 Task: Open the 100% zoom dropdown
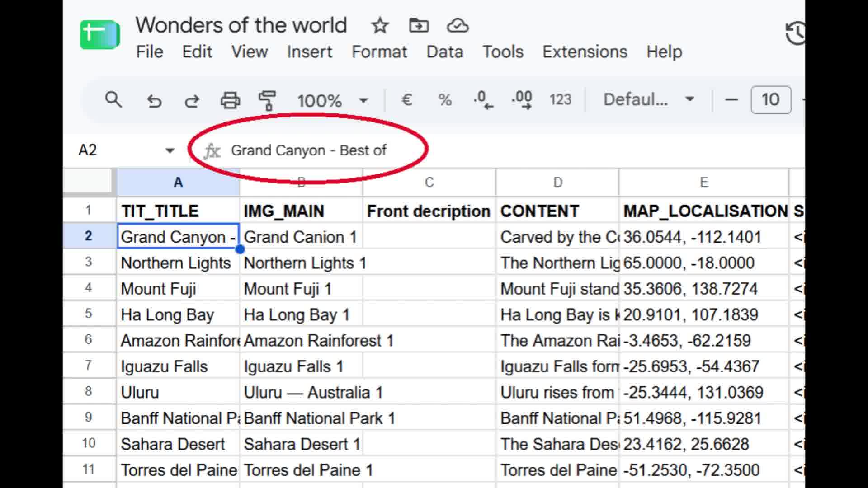(x=333, y=100)
